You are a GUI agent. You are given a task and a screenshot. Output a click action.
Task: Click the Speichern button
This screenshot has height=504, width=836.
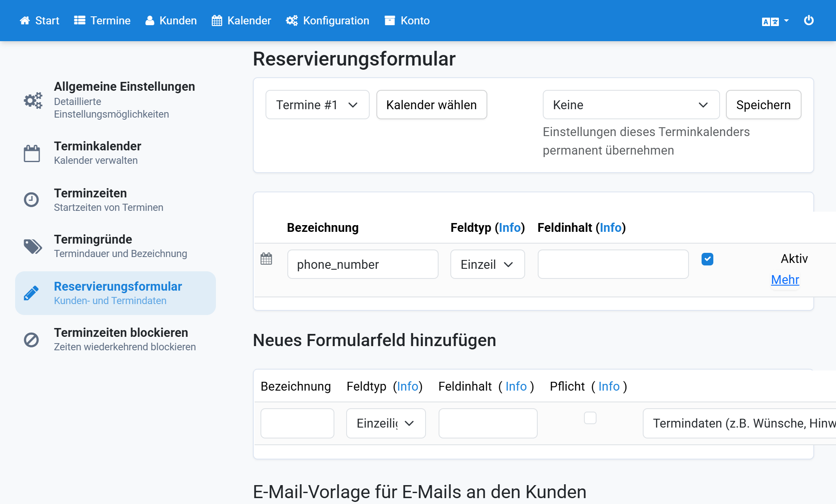click(x=764, y=105)
